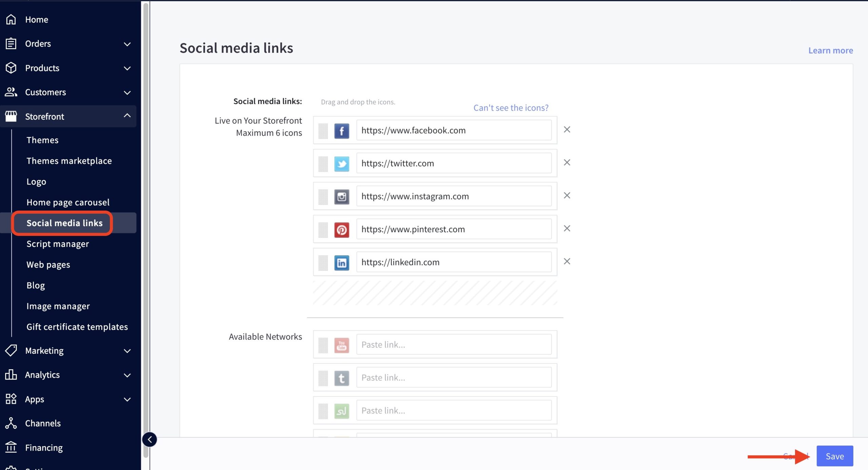Click the StumbleUpon icon under Available Networks
The image size is (868, 470).
(x=341, y=411)
